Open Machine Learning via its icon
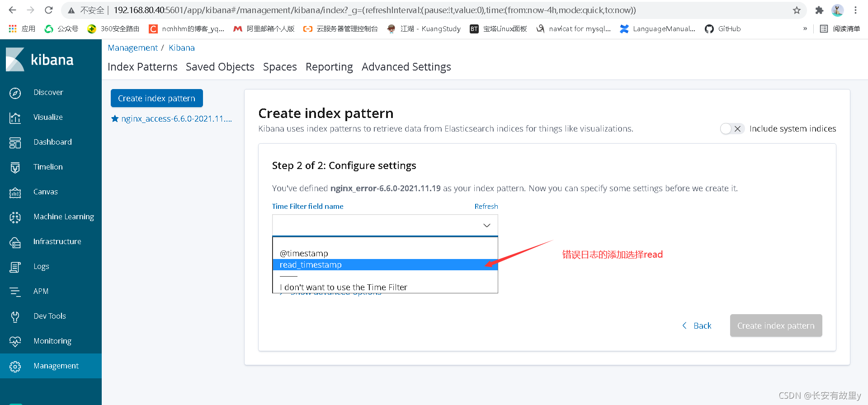868x405 pixels. [x=15, y=217]
